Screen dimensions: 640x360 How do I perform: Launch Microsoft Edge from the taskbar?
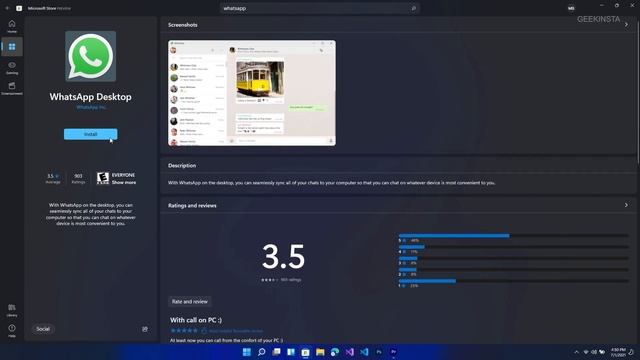point(335,352)
